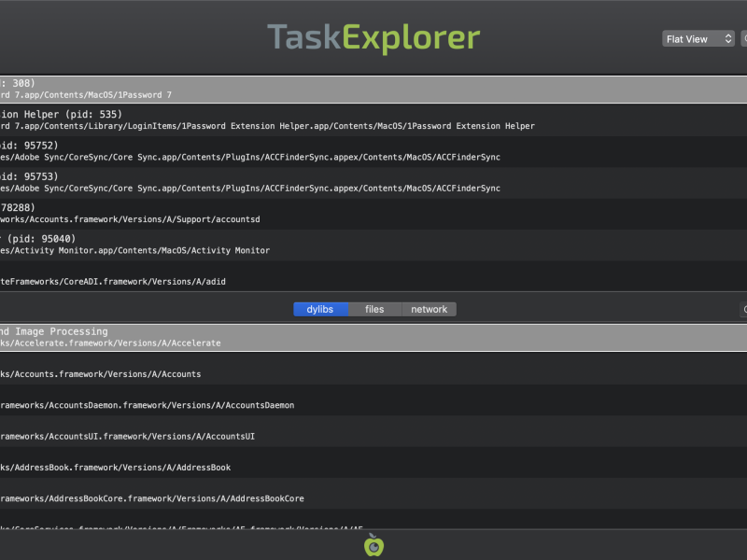747x560 pixels.
Task: Select the Accelerate framework dylib row
Action: (x=373, y=337)
